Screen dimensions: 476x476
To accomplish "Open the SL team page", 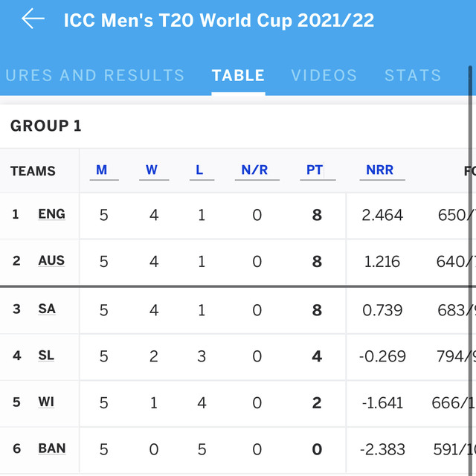I will [46, 356].
